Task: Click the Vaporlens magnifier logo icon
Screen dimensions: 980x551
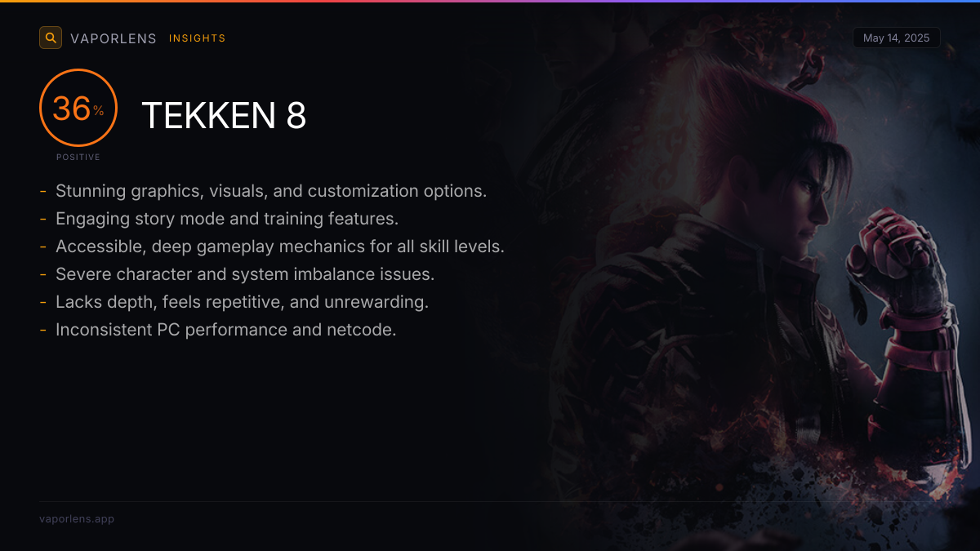Action: [x=51, y=38]
